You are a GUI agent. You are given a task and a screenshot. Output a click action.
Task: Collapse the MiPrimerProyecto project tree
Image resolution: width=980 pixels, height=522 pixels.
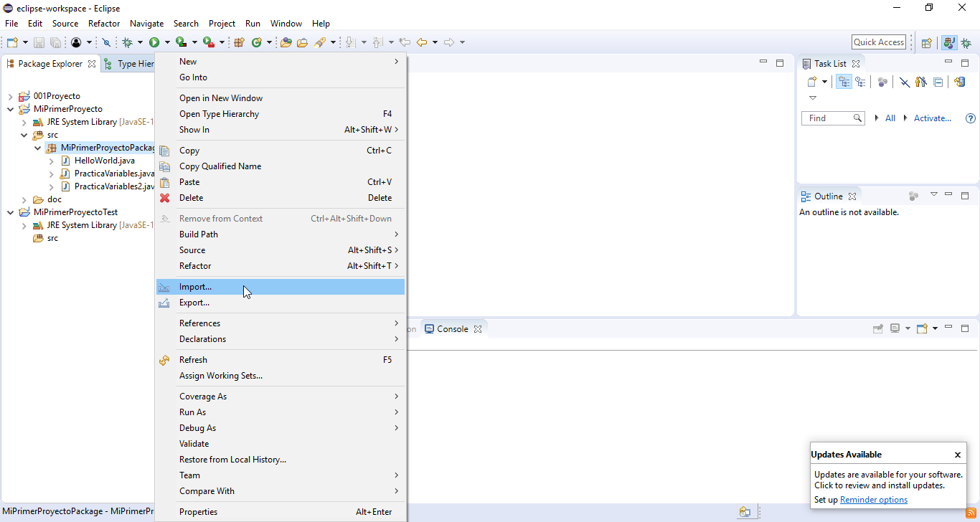click(x=9, y=108)
